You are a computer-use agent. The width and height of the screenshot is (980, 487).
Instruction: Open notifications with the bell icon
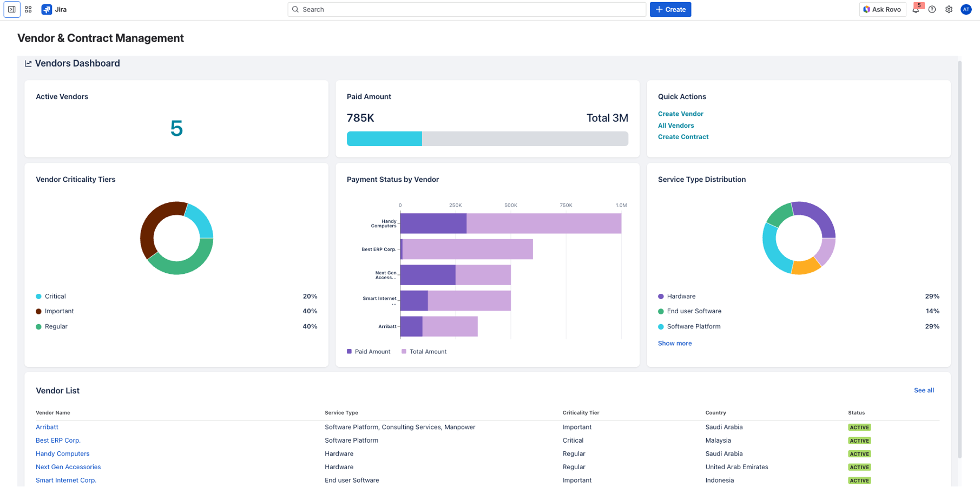tap(916, 9)
